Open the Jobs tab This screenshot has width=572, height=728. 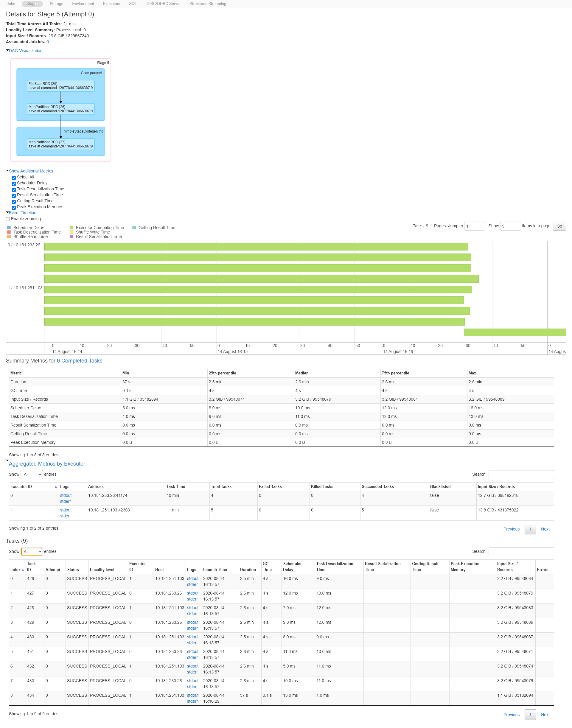tap(11, 4)
